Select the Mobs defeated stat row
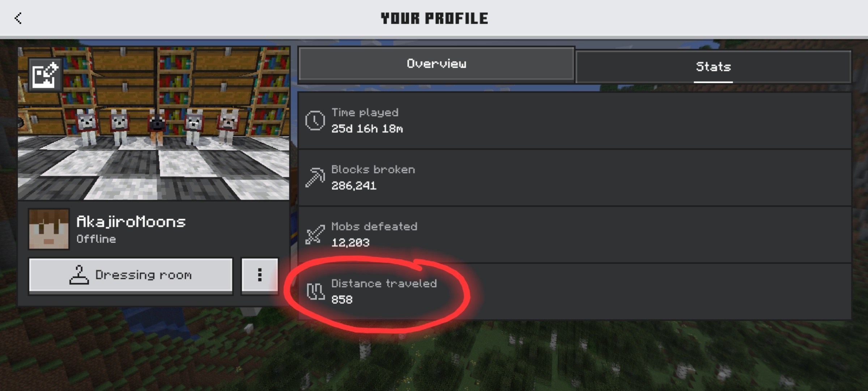The height and width of the screenshot is (391, 868). click(x=575, y=235)
